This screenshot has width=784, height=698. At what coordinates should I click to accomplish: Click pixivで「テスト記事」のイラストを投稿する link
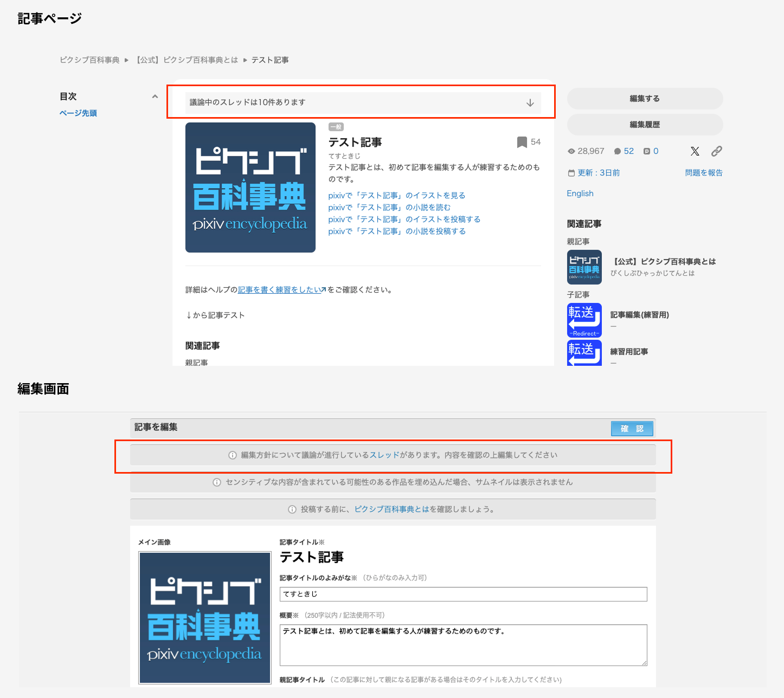[404, 219]
